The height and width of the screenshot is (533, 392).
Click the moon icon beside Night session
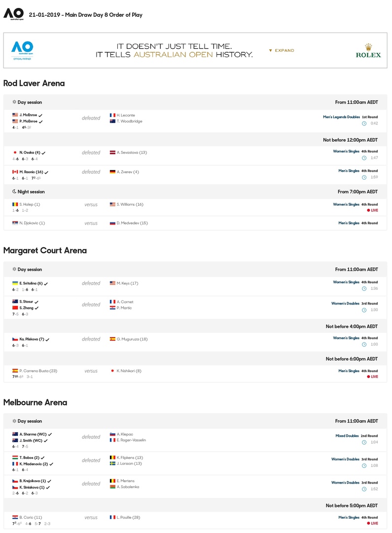pos(14,191)
